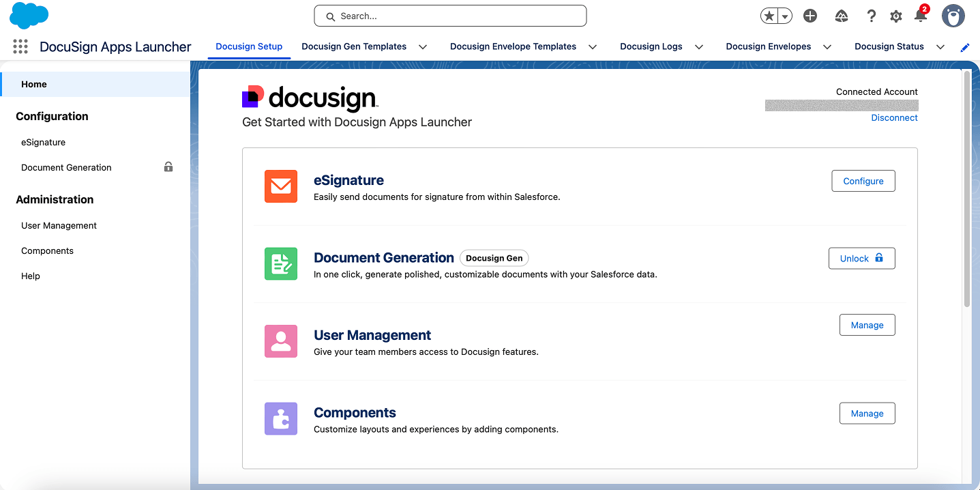Click the DocuSign Apps Launcher app name
This screenshot has width=980, height=490.
[x=115, y=46]
